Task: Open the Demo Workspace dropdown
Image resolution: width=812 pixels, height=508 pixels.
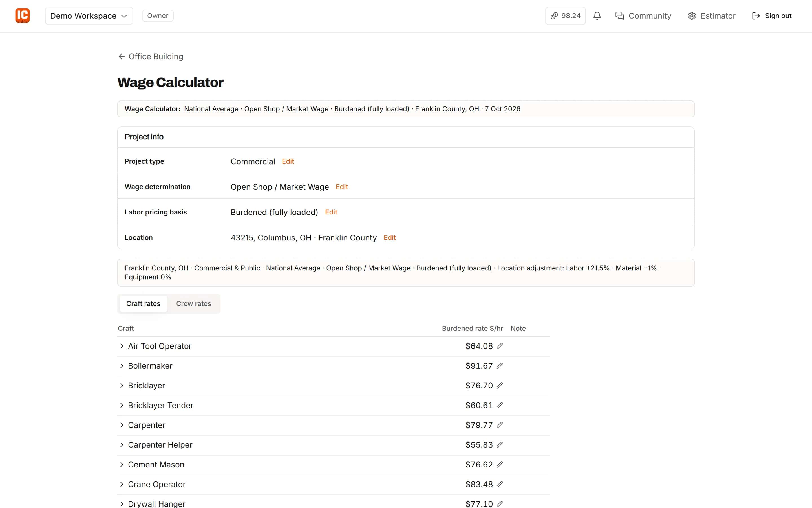Action: tap(89, 16)
